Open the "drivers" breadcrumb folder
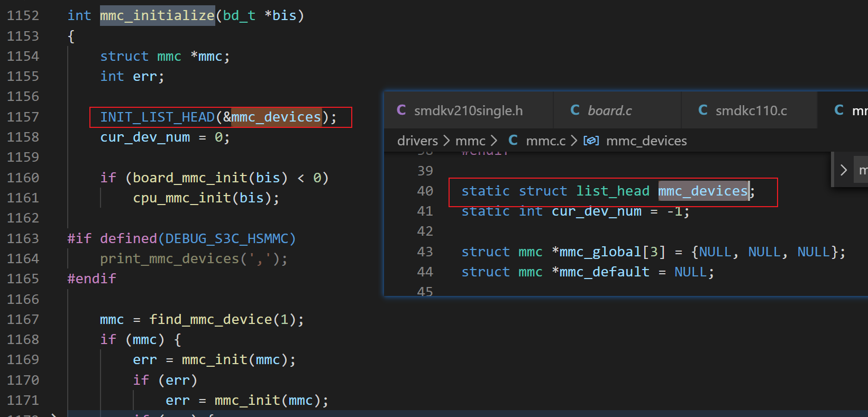 point(417,141)
